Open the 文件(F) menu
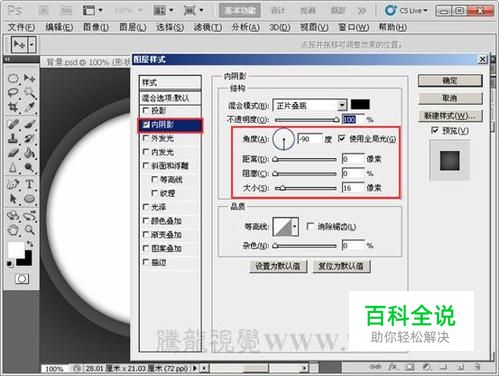The width and height of the screenshot is (499, 376). pyautogui.click(x=21, y=27)
